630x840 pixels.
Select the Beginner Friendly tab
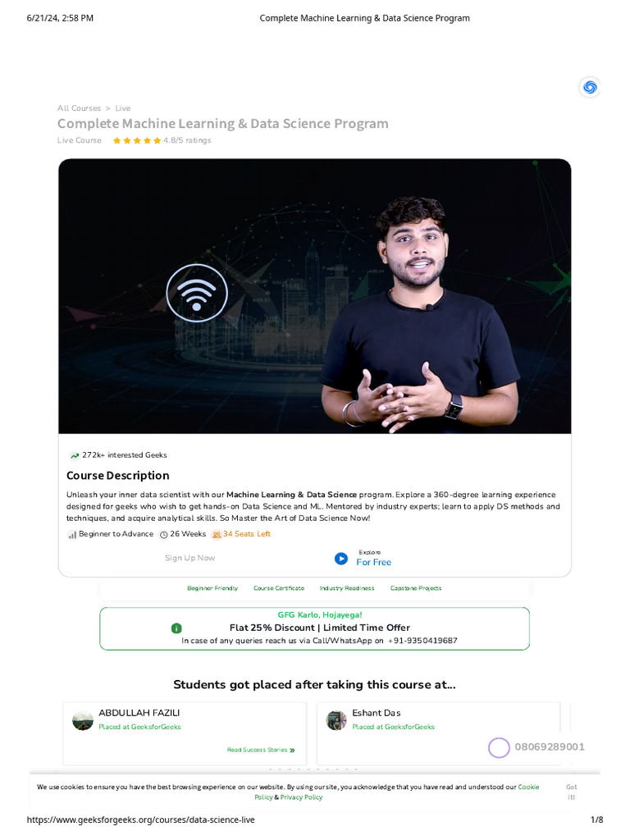(212, 588)
